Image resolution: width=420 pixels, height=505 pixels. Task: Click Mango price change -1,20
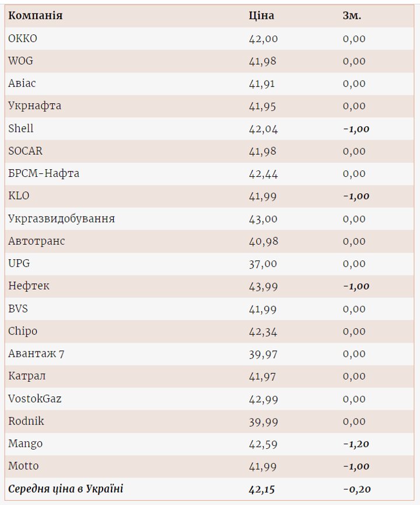coord(356,444)
